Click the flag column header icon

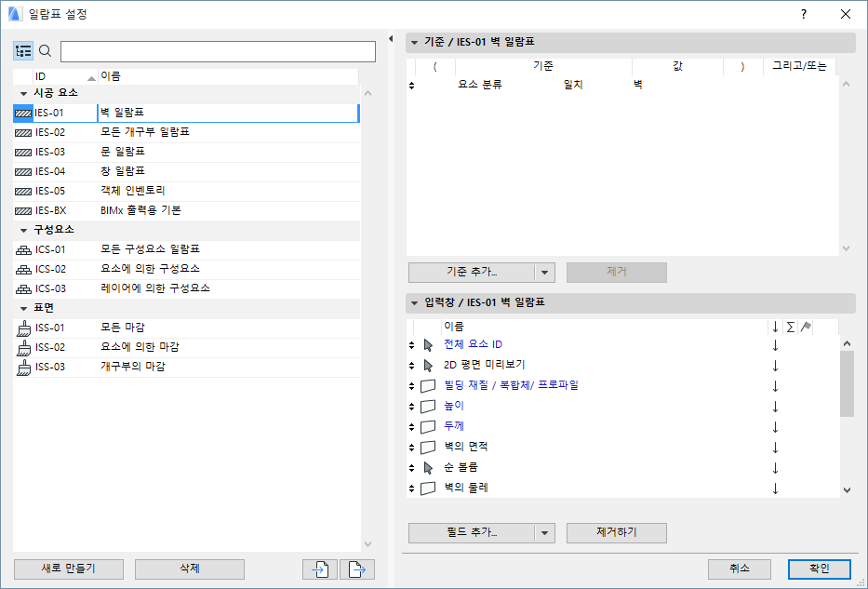[x=806, y=328]
